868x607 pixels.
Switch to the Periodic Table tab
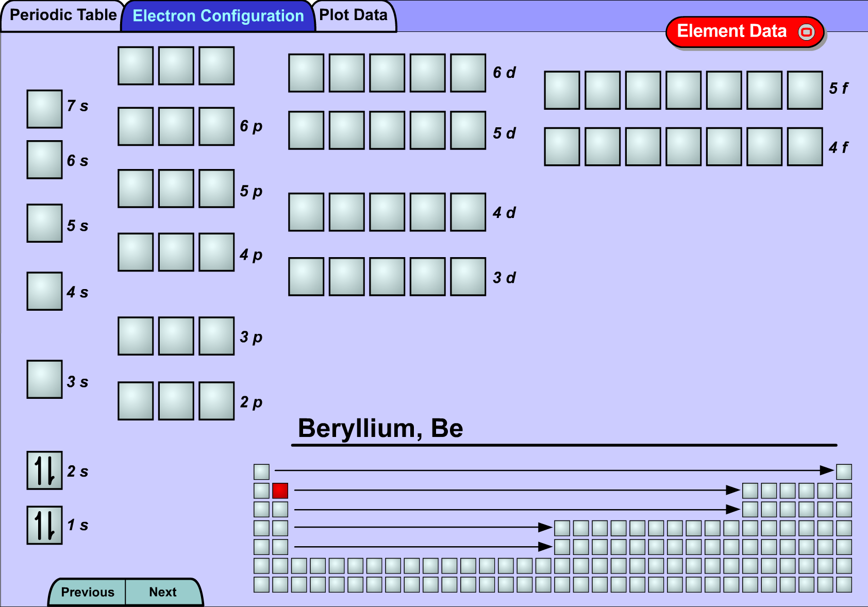click(62, 15)
